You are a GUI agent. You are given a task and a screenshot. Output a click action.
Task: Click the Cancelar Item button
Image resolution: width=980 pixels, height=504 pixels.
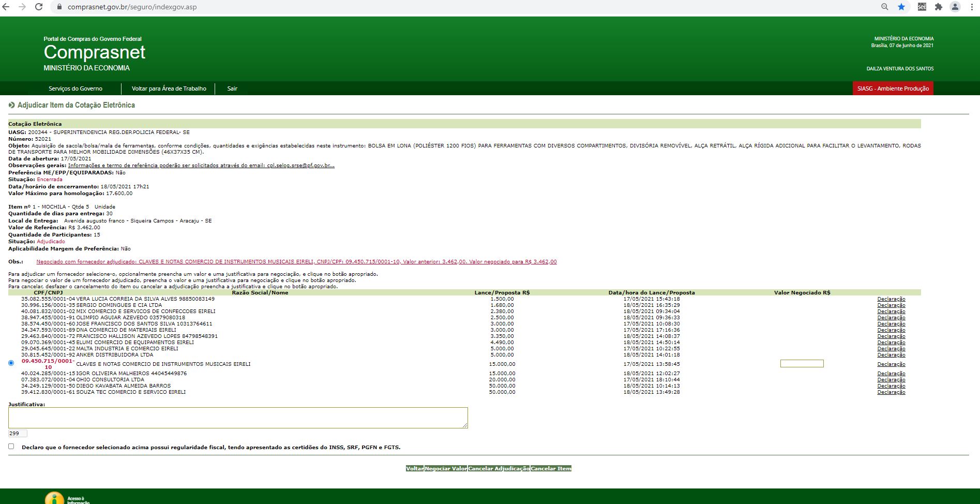click(x=551, y=469)
